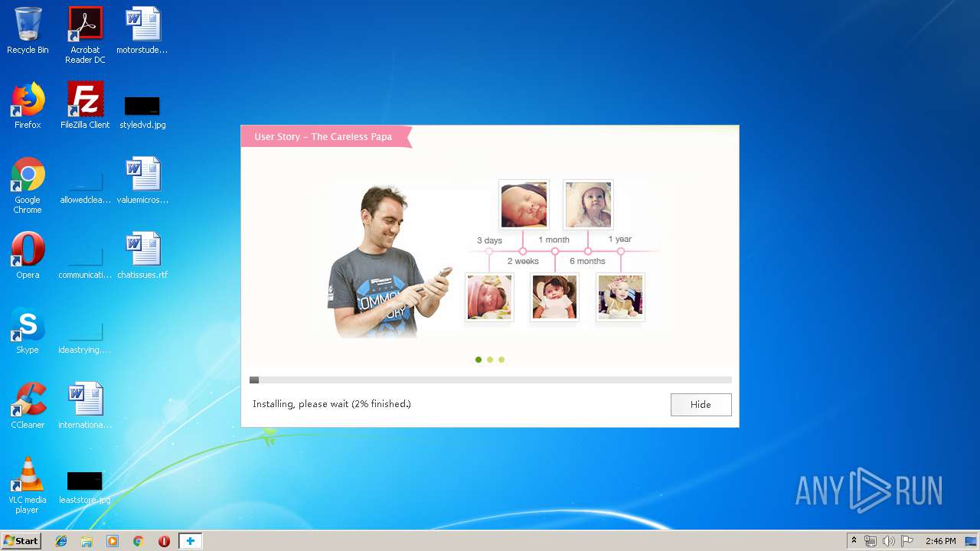
Task: Select the allowedclea file icon
Action: (x=85, y=188)
